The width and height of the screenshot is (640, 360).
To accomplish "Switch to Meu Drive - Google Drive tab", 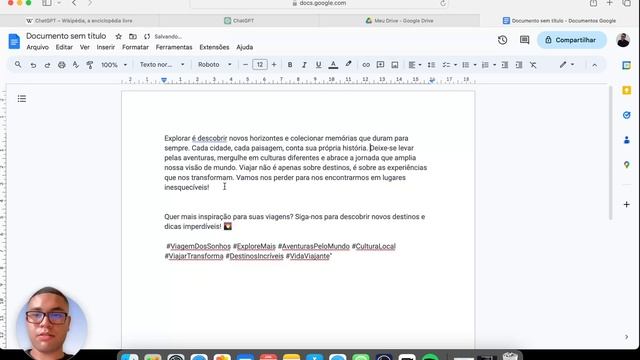I will click(x=400, y=20).
